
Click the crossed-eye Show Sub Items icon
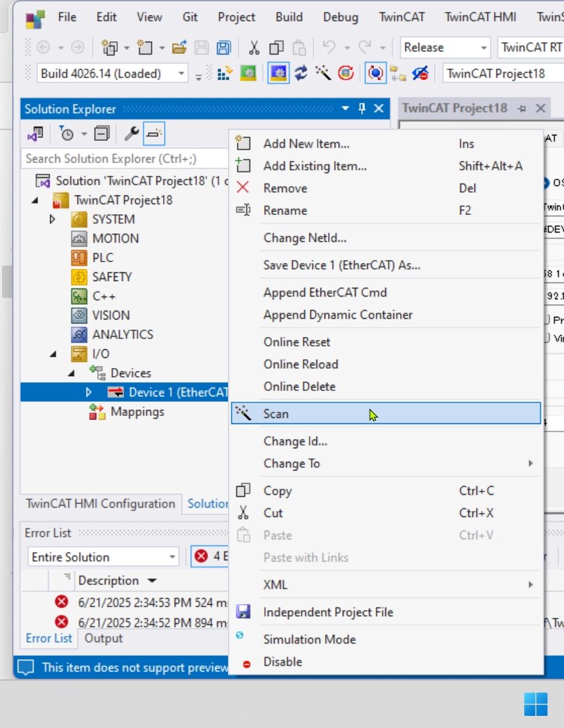click(420, 73)
